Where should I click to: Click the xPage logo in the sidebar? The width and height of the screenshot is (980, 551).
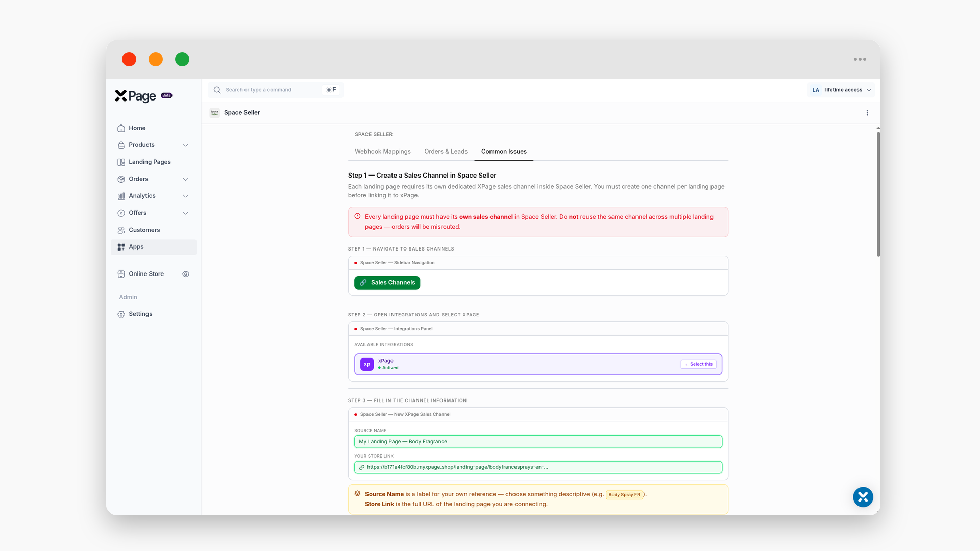tap(135, 96)
